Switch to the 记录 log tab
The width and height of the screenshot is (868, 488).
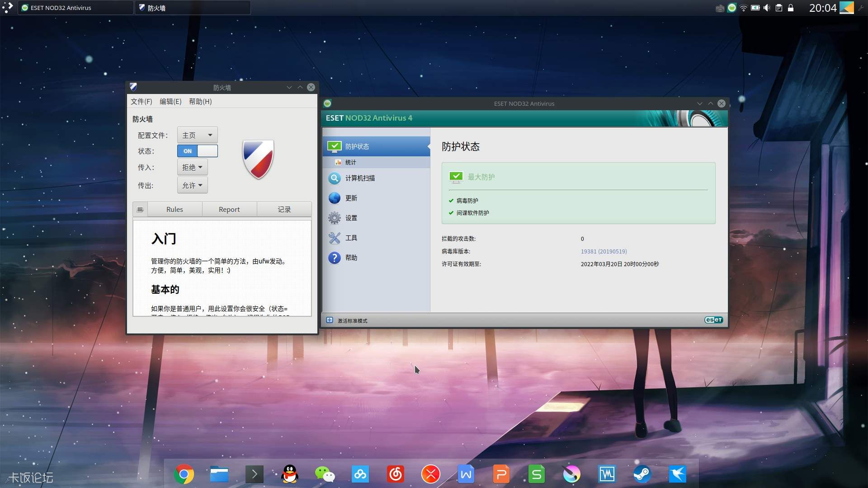pyautogui.click(x=284, y=209)
